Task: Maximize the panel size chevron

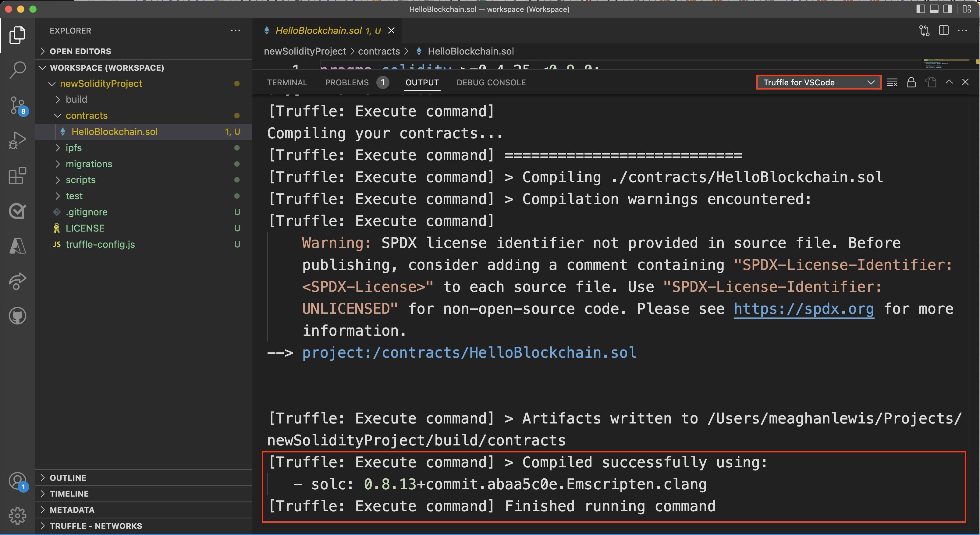Action: [x=949, y=82]
